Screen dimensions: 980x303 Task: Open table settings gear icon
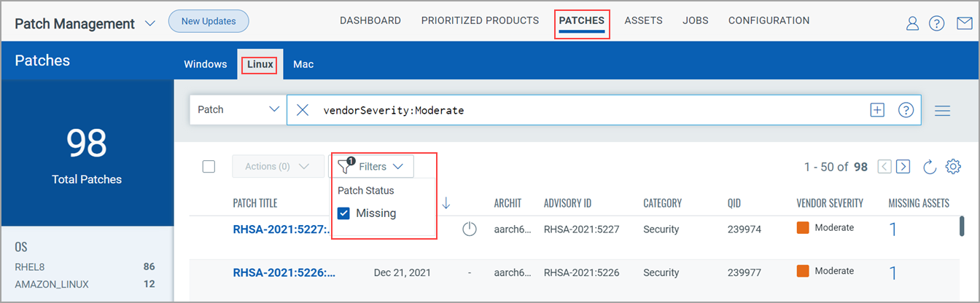pyautogui.click(x=952, y=167)
